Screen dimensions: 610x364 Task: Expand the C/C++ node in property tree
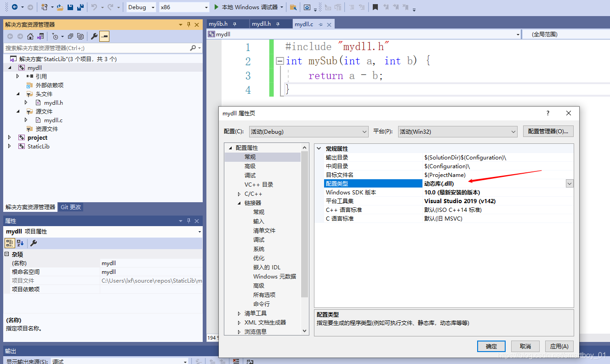(x=239, y=194)
